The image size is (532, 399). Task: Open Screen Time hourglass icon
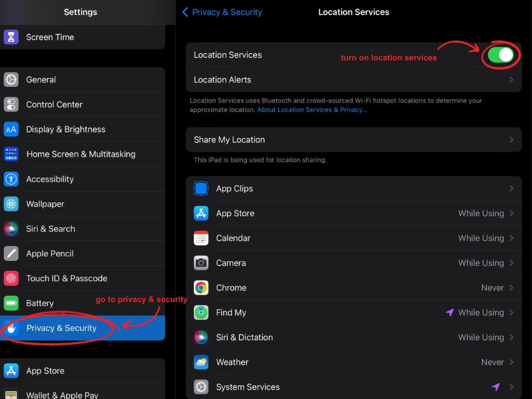click(11, 37)
